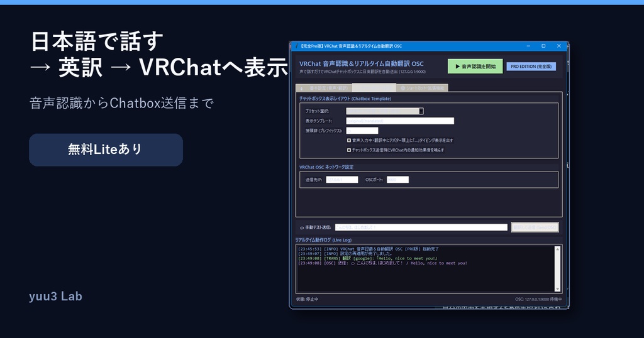Image resolution: width=644 pixels, height=338 pixels.
Task: Click the feather app icon in title bar
Action: click(x=297, y=46)
